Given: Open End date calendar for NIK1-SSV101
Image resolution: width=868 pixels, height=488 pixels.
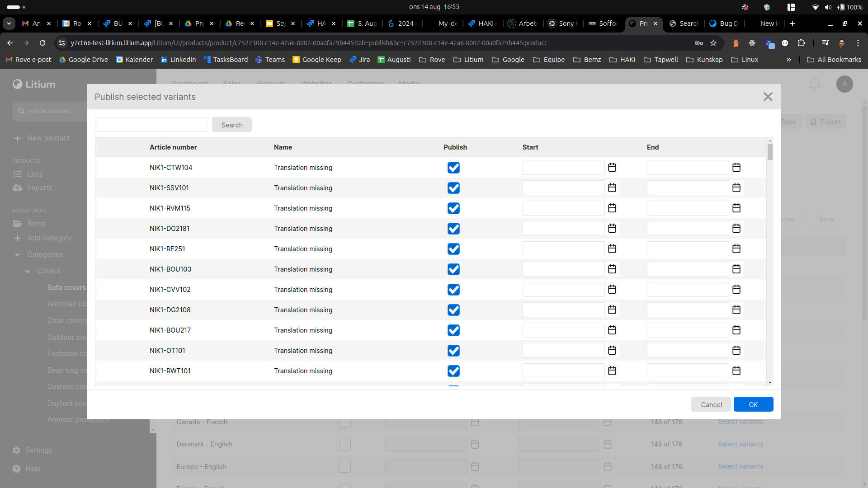Looking at the screenshot, I should tap(736, 188).
